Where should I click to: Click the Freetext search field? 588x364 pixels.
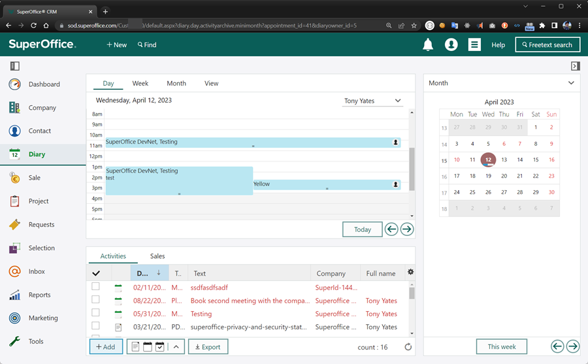(x=547, y=44)
